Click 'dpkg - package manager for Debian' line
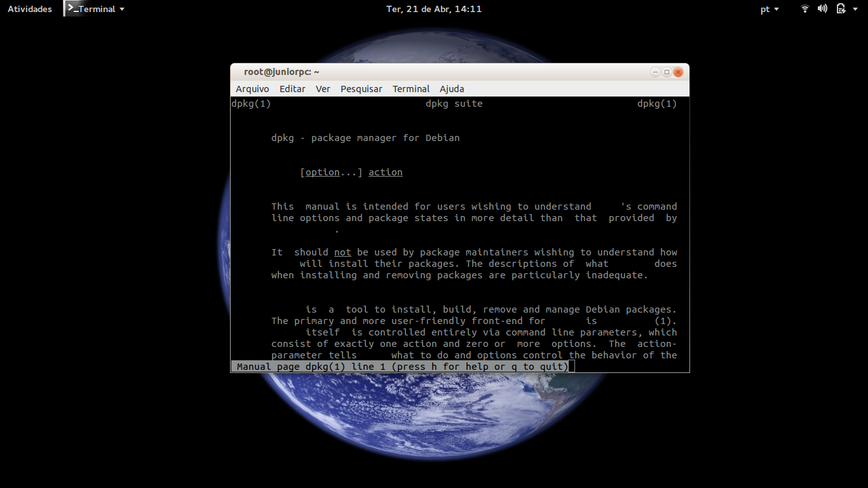The height and width of the screenshot is (488, 868). (365, 138)
